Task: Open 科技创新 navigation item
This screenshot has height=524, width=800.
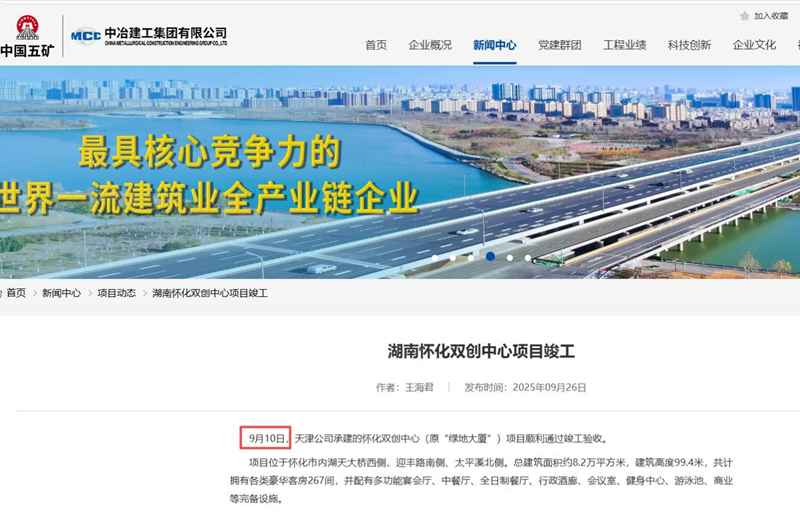Action: (689, 45)
